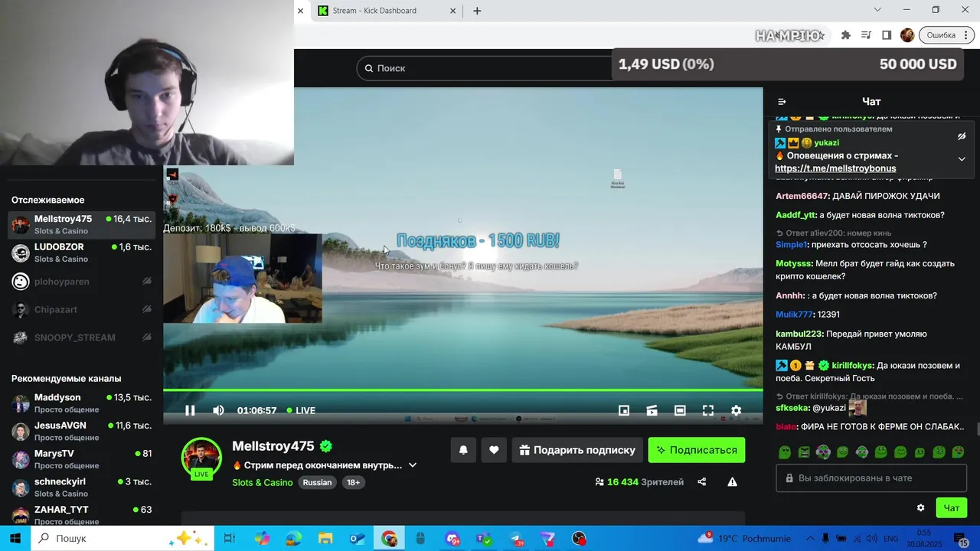Open LUDOBZOR followed channel
The height and width of the screenshot is (551, 980).
[x=81, y=253]
